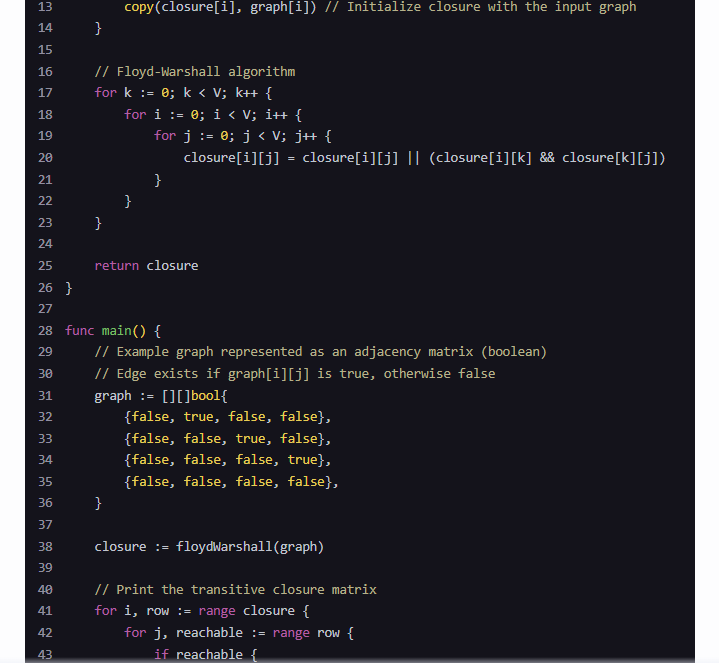Click 'true' value on line 33
Screen dimensions: 719x663
(x=250, y=439)
